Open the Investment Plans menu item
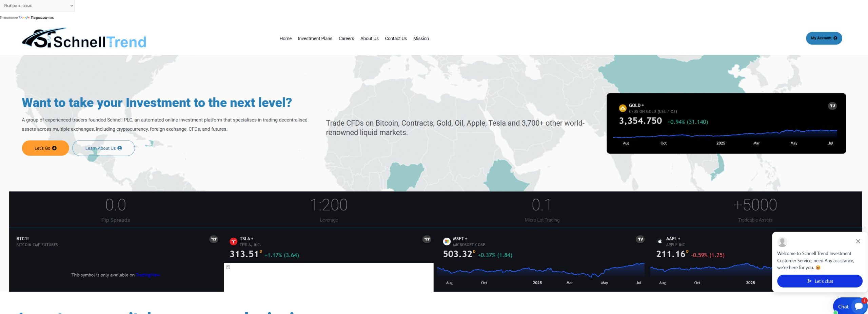This screenshot has height=314, width=868. point(315,39)
